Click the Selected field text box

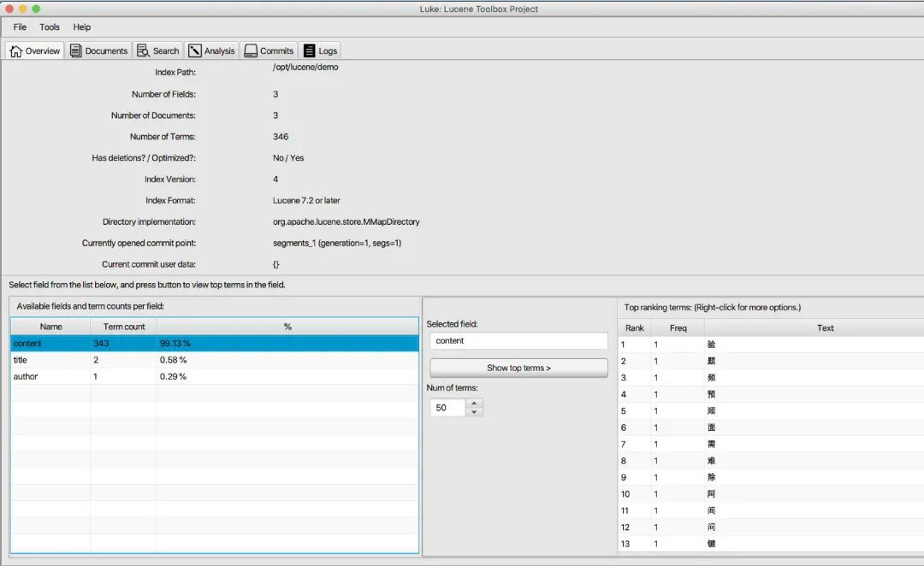518,340
